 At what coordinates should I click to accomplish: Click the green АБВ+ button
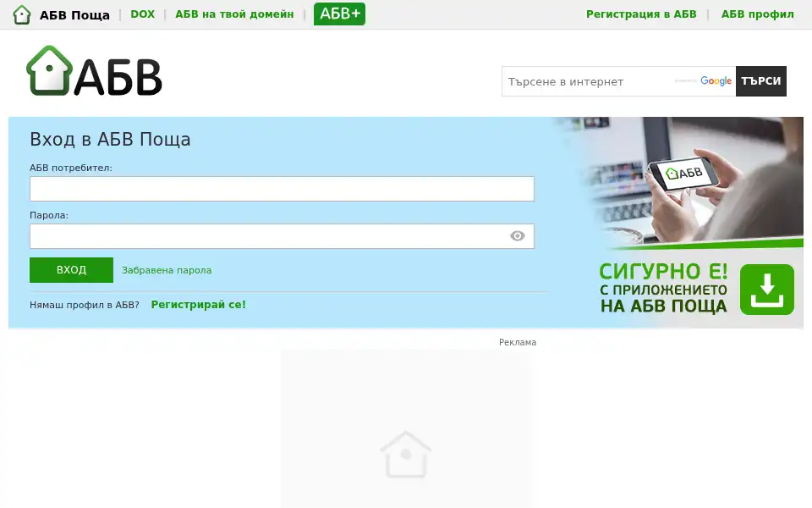pos(339,14)
